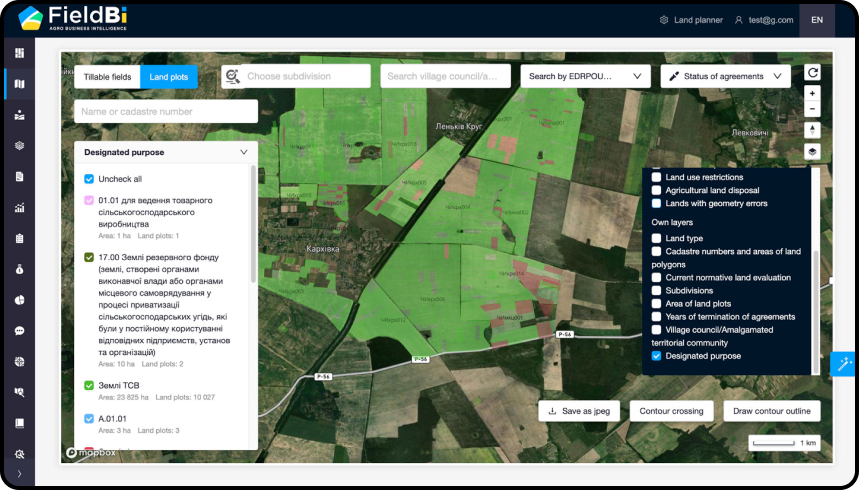
Task: Open Search by EDRPOU dropdown
Action: (x=585, y=76)
